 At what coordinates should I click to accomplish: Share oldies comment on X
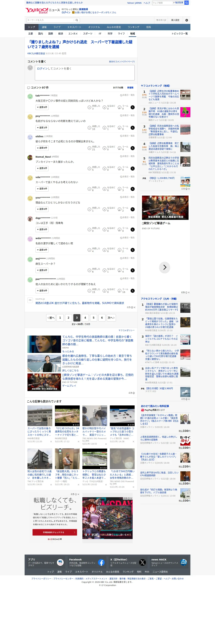coord(133,148)
